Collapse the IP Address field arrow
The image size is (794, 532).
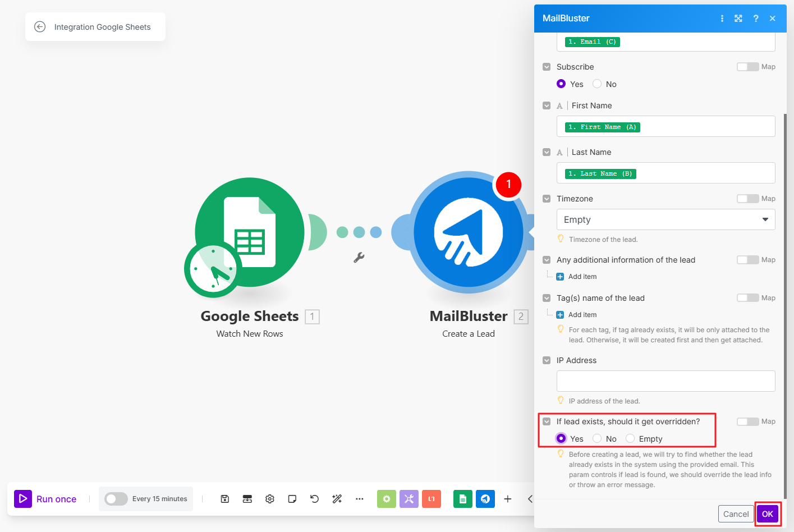point(547,360)
